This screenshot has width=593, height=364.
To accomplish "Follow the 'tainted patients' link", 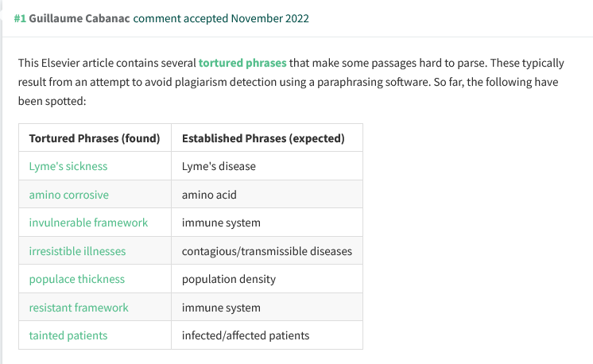I will pyautogui.click(x=68, y=335).
